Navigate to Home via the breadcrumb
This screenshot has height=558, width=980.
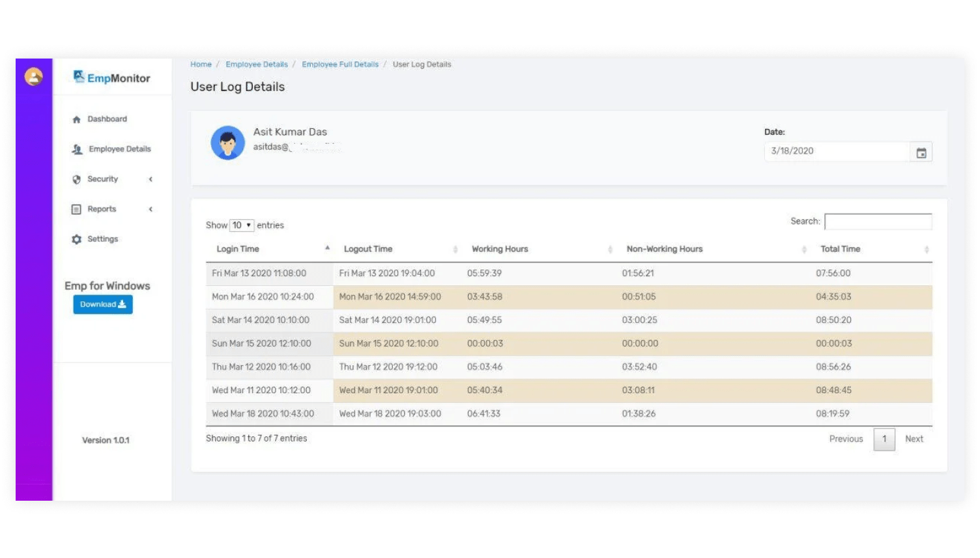tap(201, 64)
